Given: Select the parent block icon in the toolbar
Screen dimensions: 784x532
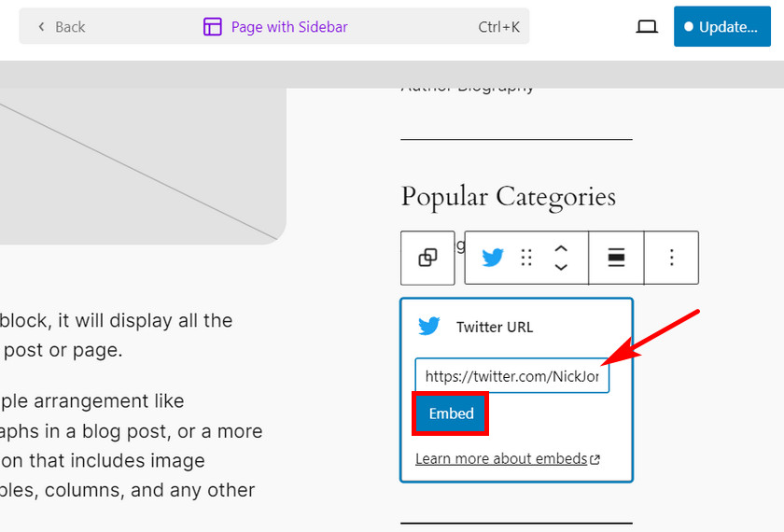Looking at the screenshot, I should click(x=427, y=258).
